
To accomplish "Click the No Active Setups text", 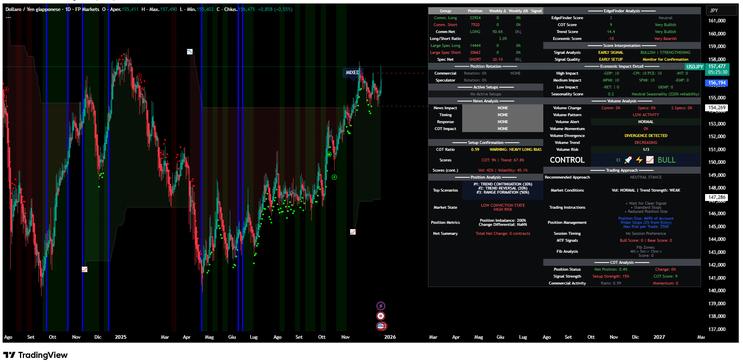I will click(485, 94).
